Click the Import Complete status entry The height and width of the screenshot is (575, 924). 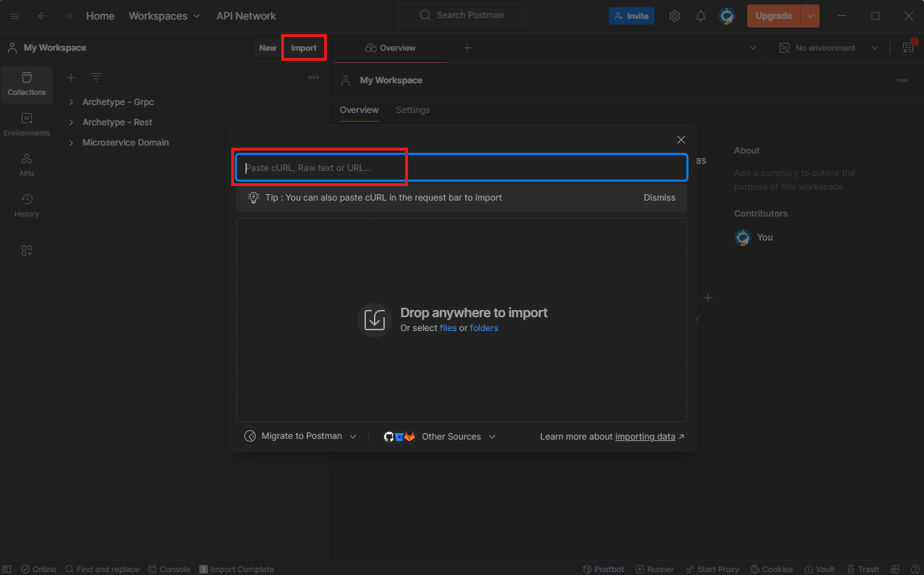tap(237, 569)
